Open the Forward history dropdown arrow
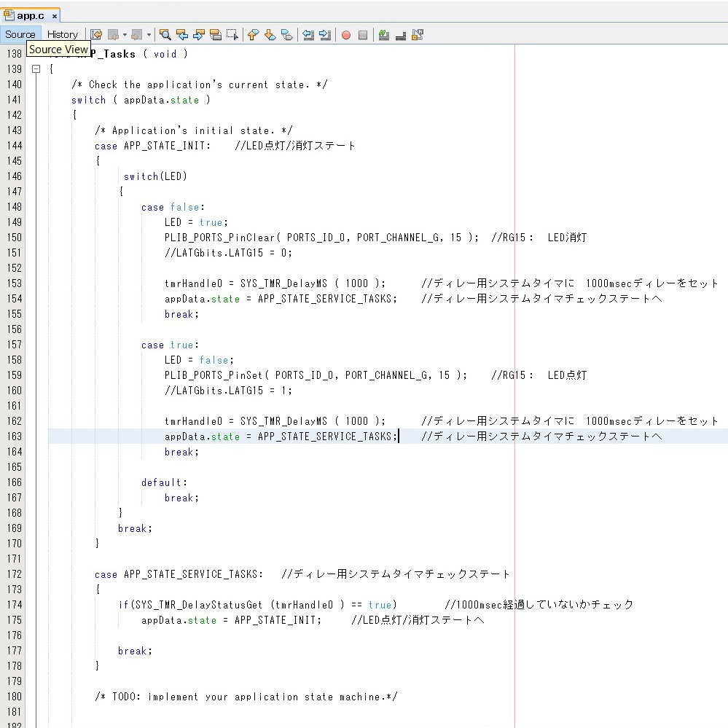Image resolution: width=728 pixels, height=728 pixels. 149,35
